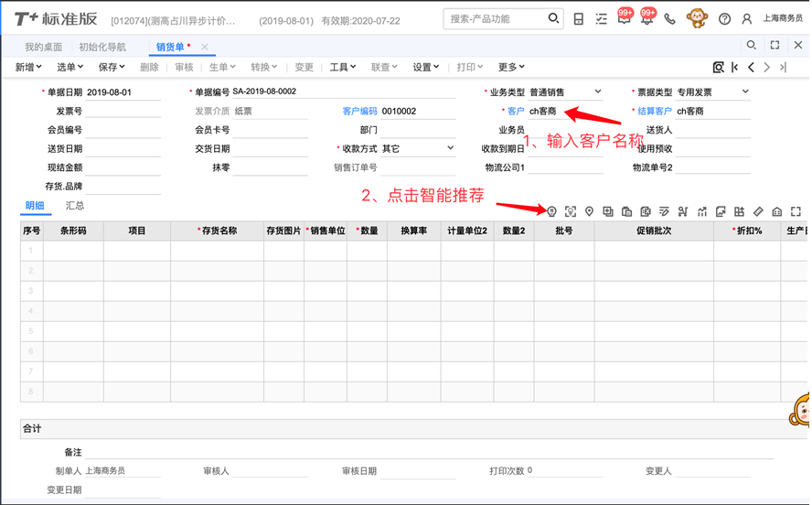Image resolution: width=812 pixels, height=505 pixels.
Task: Click the 折扣% column header
Action: tap(747, 231)
